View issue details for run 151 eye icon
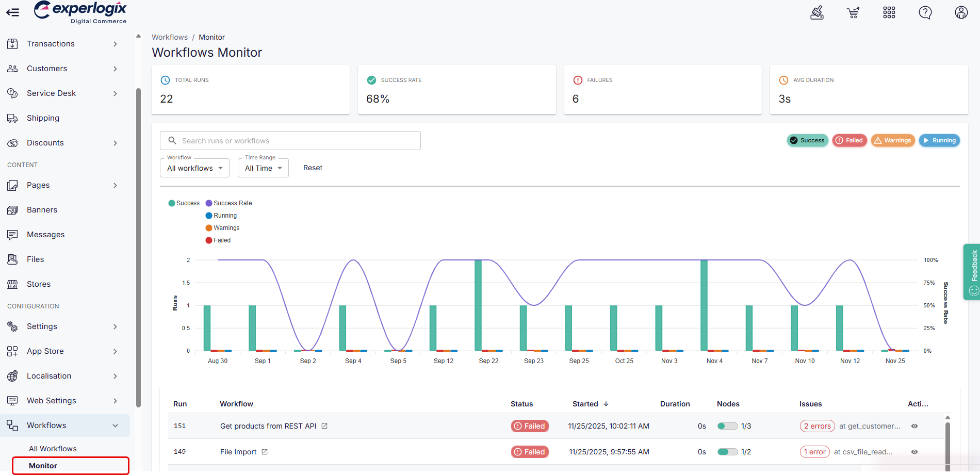Screen dimensions: 980x475 914,426
